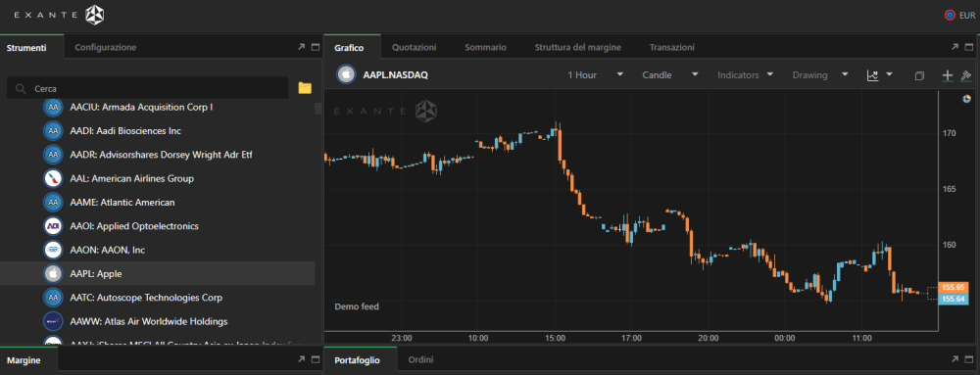Select AAME: Atlantic American
The image size is (980, 375).
(158, 202)
